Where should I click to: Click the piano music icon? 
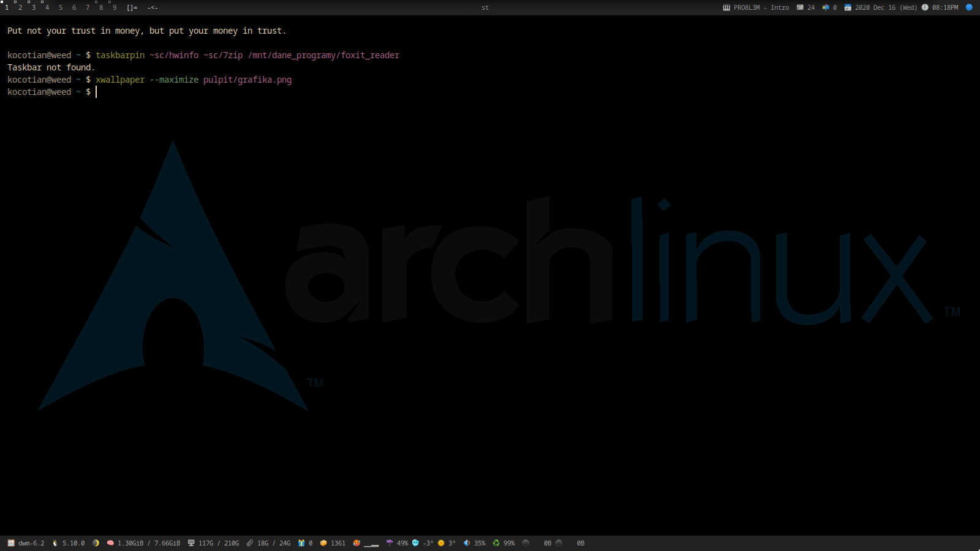coord(726,7)
